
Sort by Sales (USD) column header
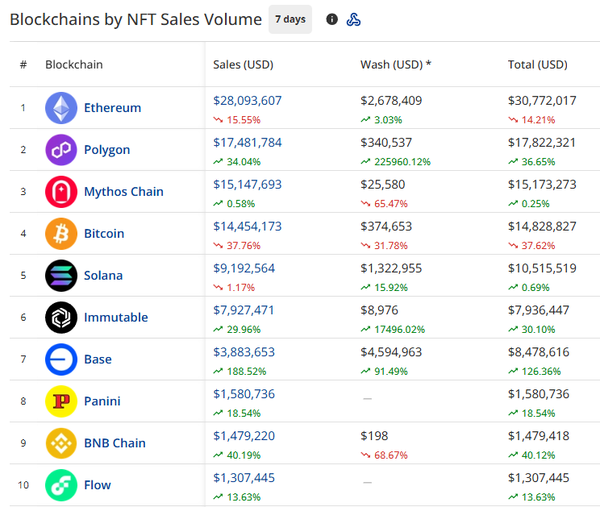243,65
